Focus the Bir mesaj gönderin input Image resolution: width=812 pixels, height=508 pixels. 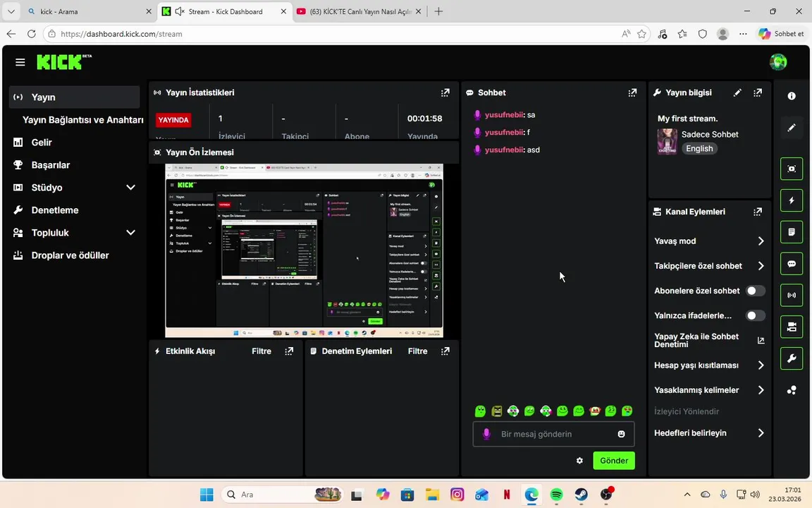point(553,435)
